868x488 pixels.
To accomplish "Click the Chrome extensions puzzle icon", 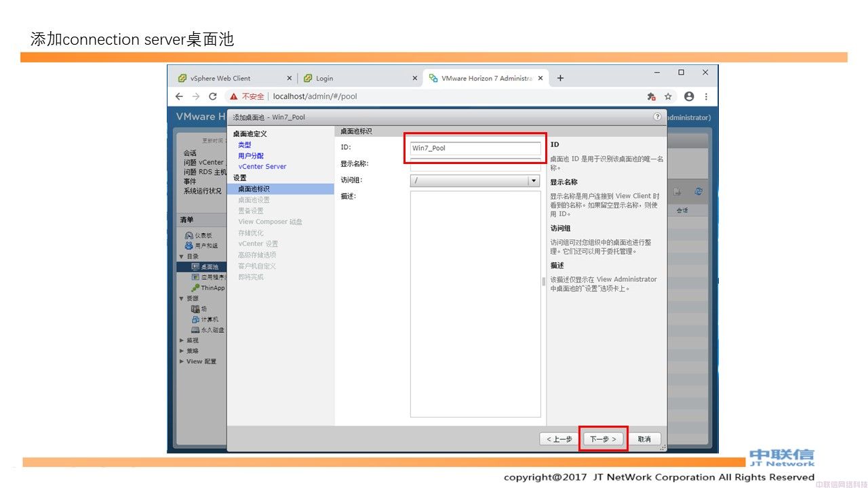I will pyautogui.click(x=652, y=96).
